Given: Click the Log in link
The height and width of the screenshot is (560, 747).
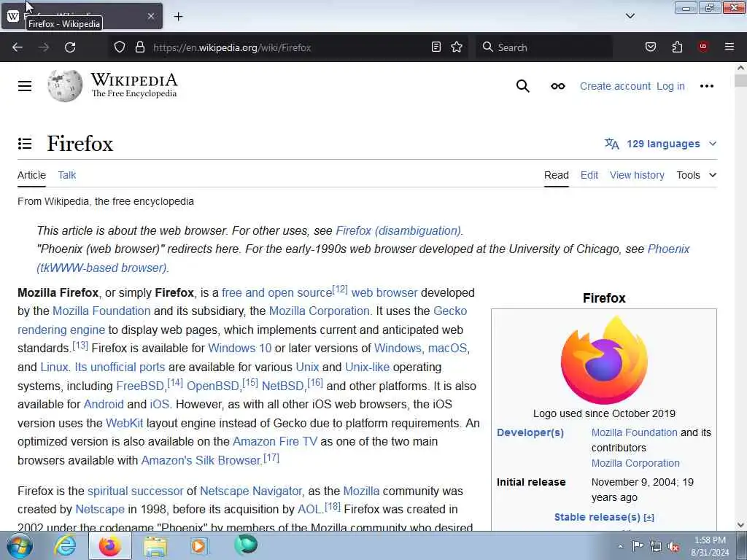Looking at the screenshot, I should pyautogui.click(x=671, y=86).
